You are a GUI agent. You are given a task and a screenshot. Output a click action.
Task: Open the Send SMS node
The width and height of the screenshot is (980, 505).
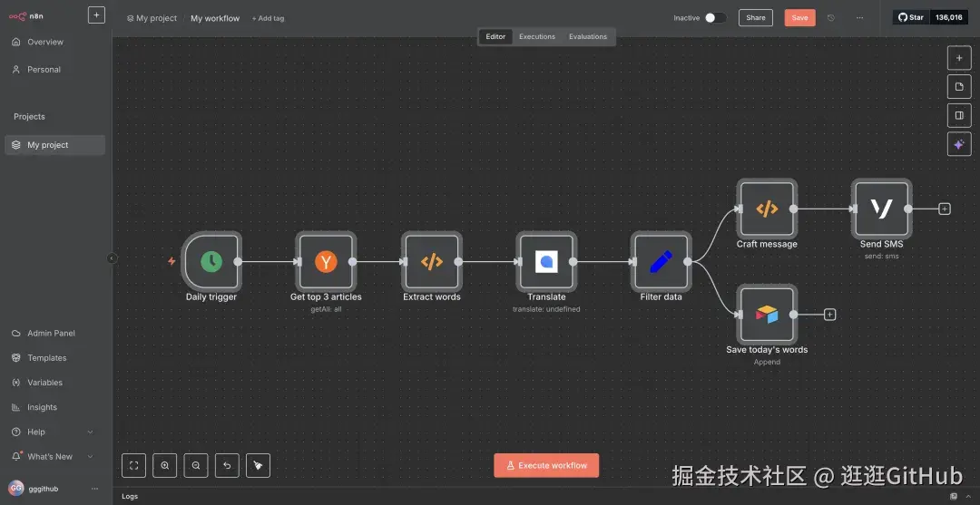coord(881,209)
